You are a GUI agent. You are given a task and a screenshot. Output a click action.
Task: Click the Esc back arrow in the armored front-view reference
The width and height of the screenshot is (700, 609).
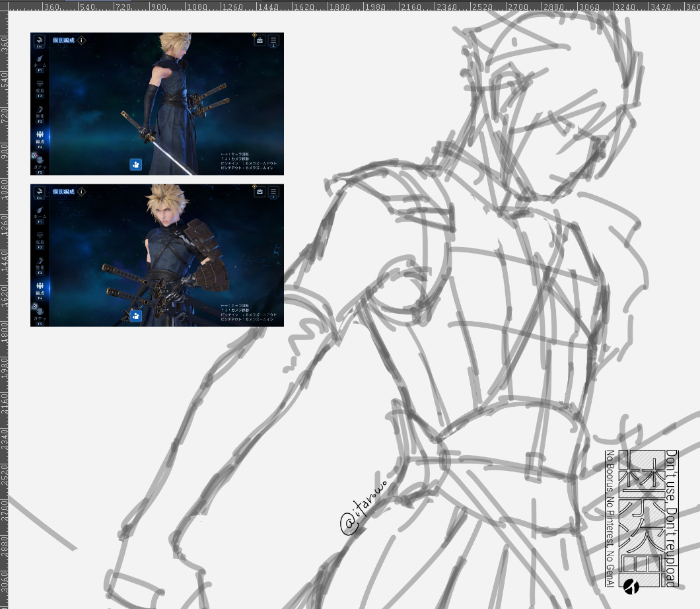tap(39, 192)
